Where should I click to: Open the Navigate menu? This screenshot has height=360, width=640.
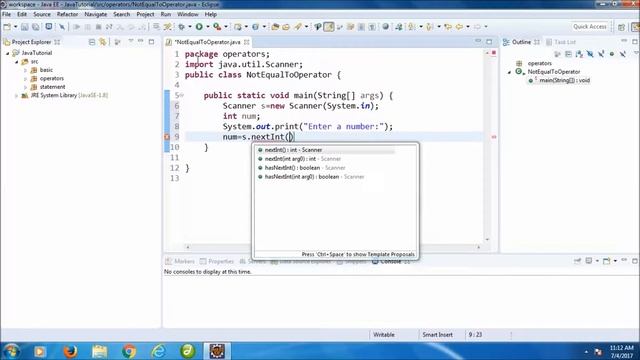click(96, 14)
